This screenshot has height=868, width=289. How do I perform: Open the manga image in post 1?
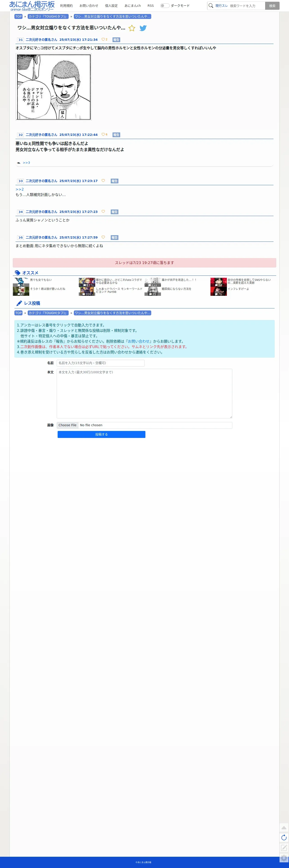pos(54,87)
